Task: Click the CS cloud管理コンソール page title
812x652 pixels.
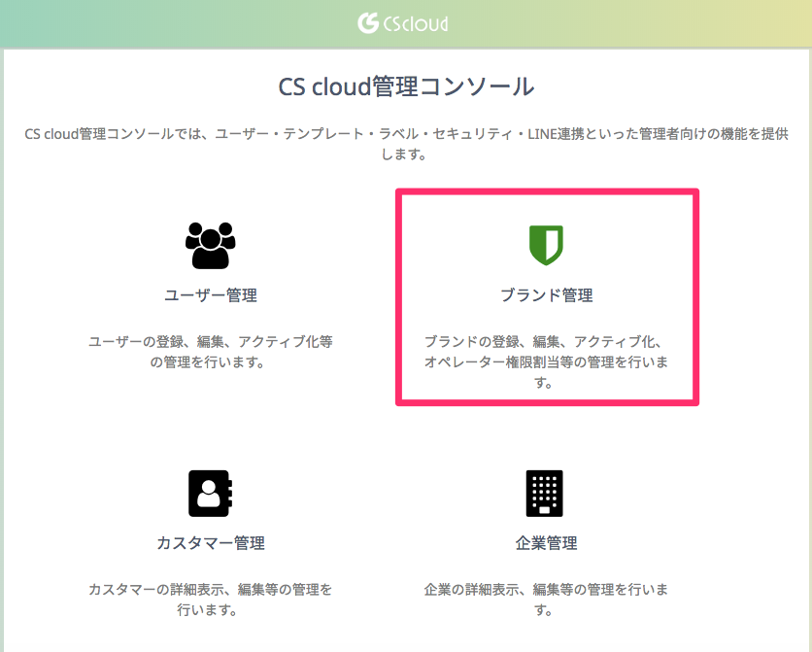Action: (406, 86)
